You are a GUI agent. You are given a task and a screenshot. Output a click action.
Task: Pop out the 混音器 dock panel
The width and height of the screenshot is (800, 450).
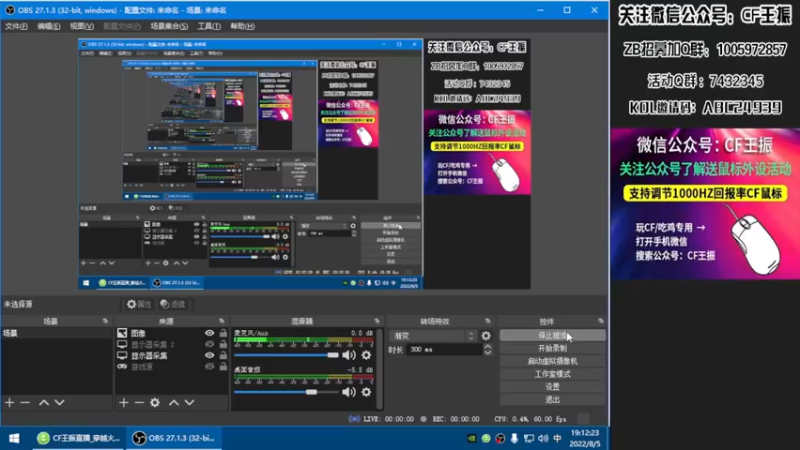(x=377, y=321)
